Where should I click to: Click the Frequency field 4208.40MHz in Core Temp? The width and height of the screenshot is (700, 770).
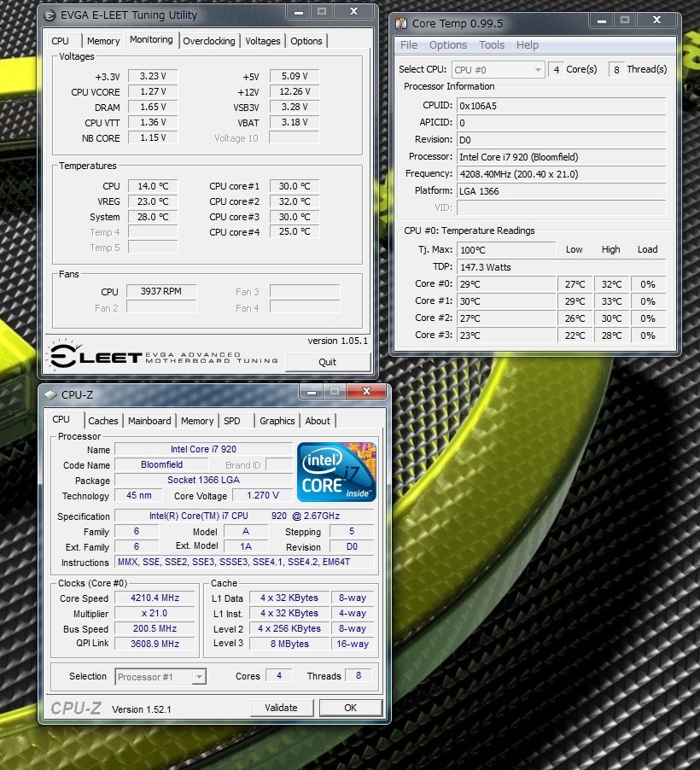pos(562,174)
